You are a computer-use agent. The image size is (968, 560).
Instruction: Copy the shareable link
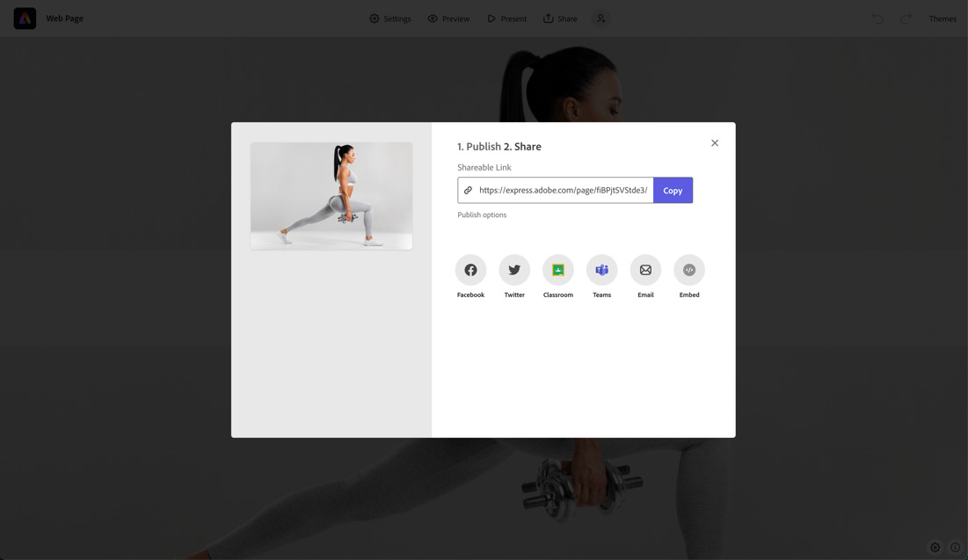tap(673, 190)
